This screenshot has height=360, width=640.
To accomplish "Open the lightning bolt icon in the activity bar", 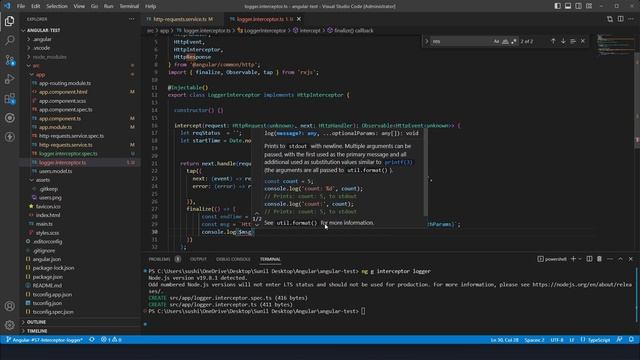I will [x=9, y=137].
